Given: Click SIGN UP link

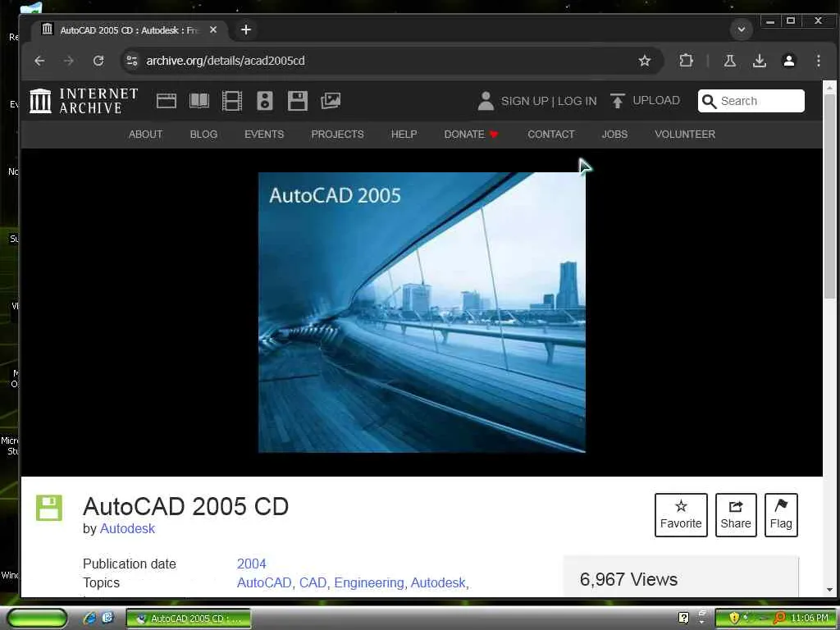Looking at the screenshot, I should click(524, 101).
